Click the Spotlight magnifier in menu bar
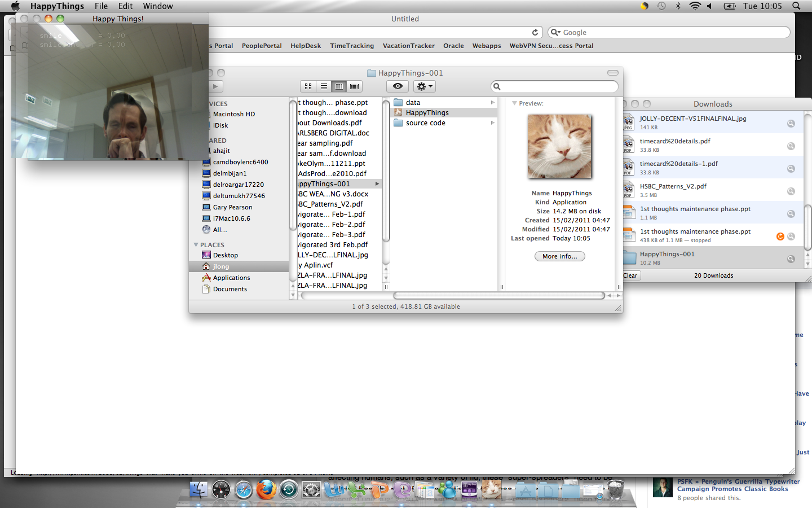 [796, 6]
